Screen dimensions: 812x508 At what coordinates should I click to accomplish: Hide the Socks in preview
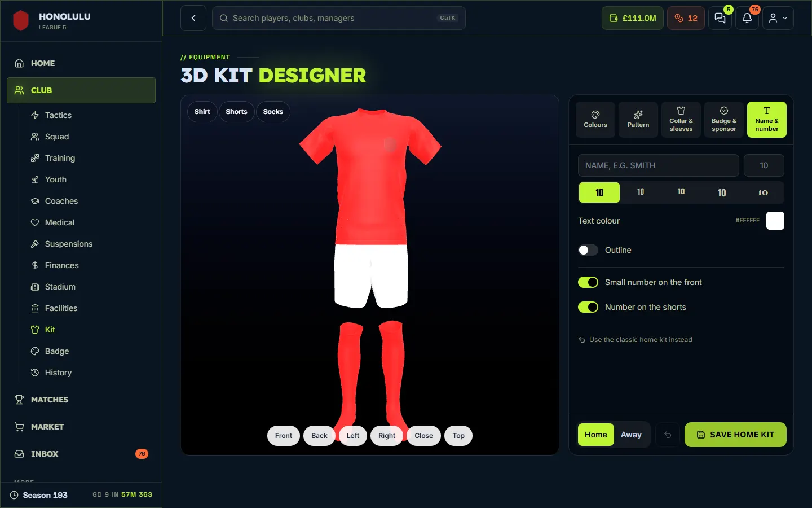click(273, 112)
